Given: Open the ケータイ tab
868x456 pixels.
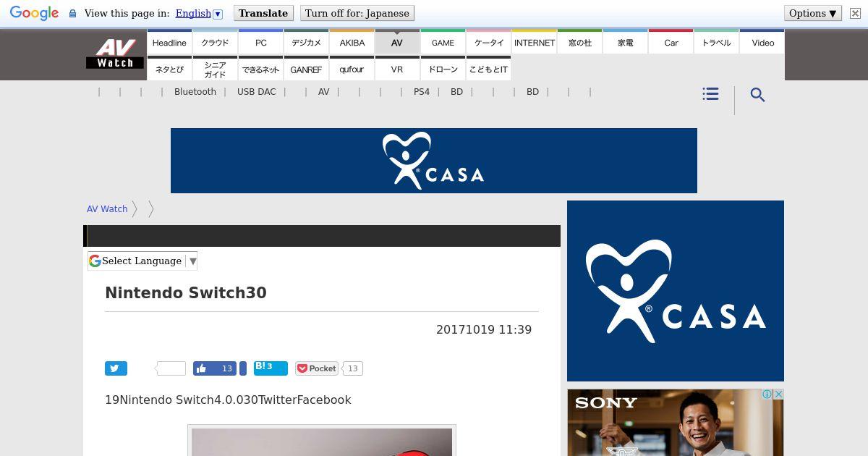Looking at the screenshot, I should pyautogui.click(x=489, y=42).
